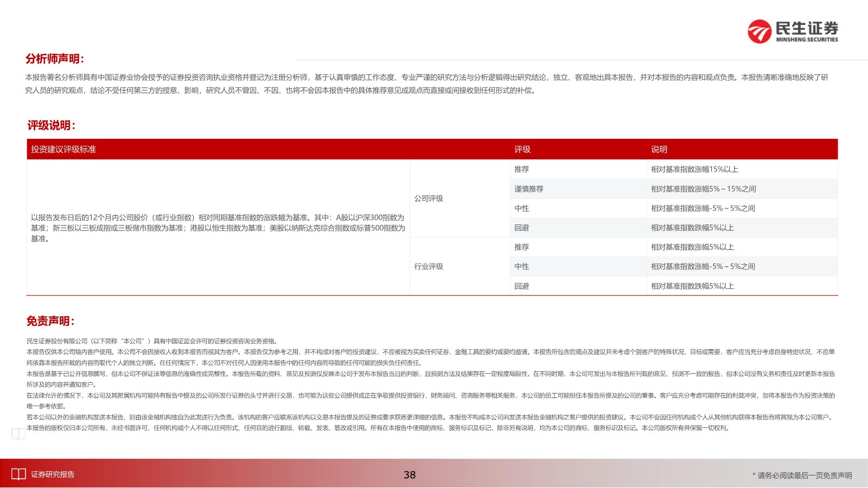Viewport: 868px width, 488px height.
Task: Click the Minsheng Securities logo
Action: 793,31
